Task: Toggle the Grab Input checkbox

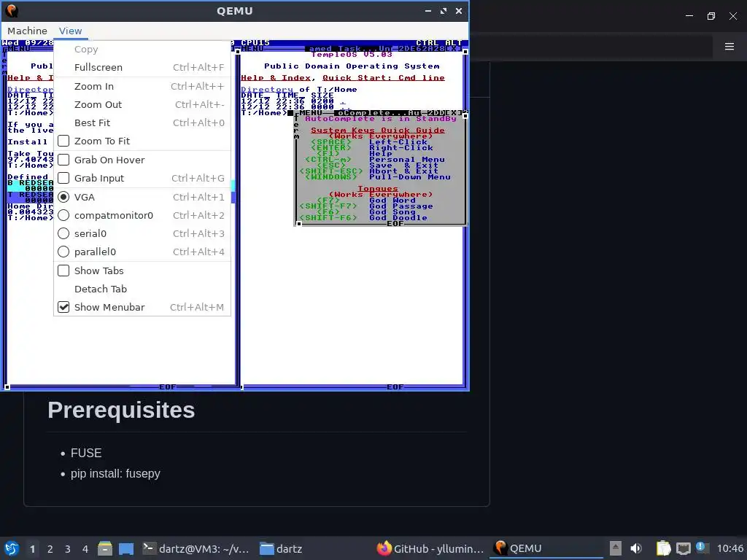Action: click(x=63, y=178)
